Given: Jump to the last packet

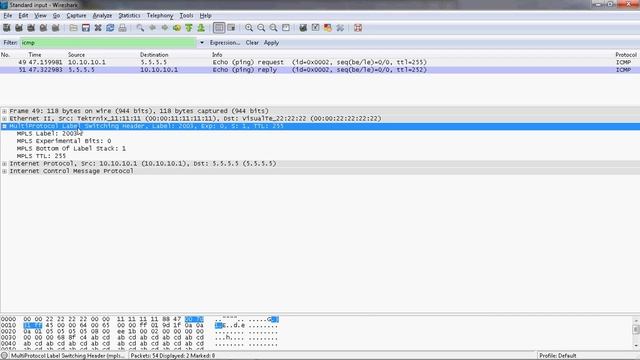Looking at the screenshot, I should click(x=201, y=28).
